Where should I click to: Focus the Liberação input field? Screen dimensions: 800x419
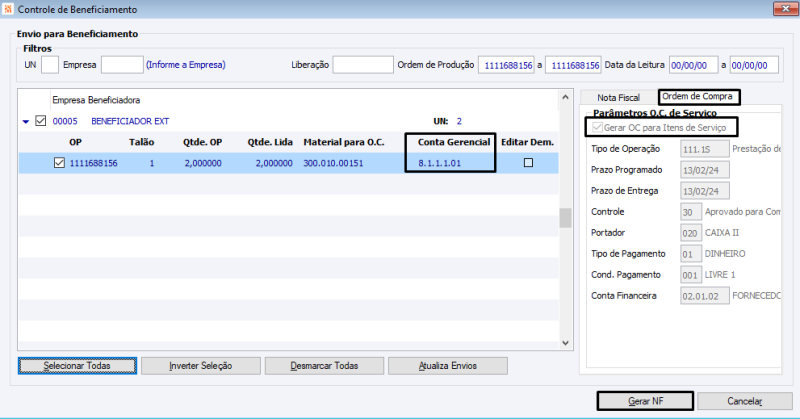click(363, 65)
